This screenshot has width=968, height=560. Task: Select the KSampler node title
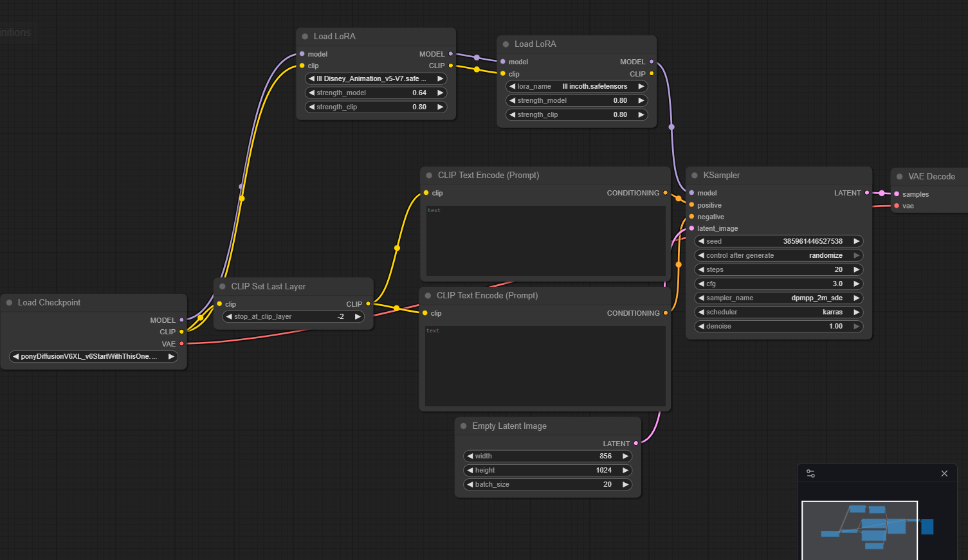[722, 176]
